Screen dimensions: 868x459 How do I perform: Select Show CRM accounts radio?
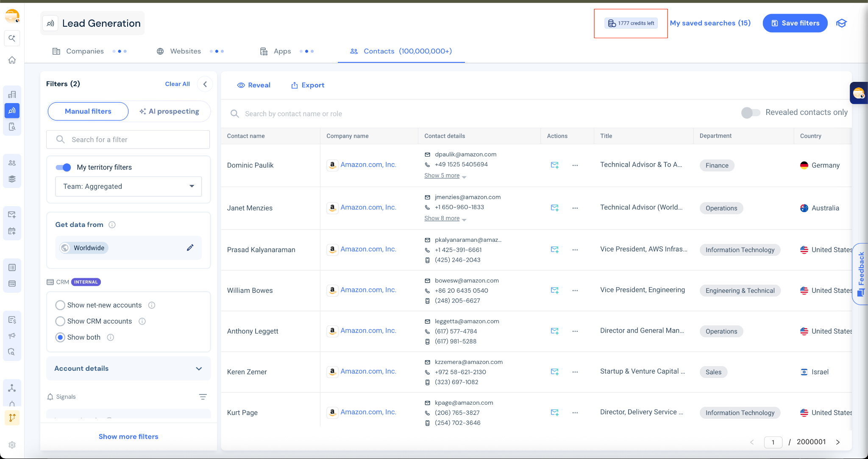pyautogui.click(x=60, y=321)
